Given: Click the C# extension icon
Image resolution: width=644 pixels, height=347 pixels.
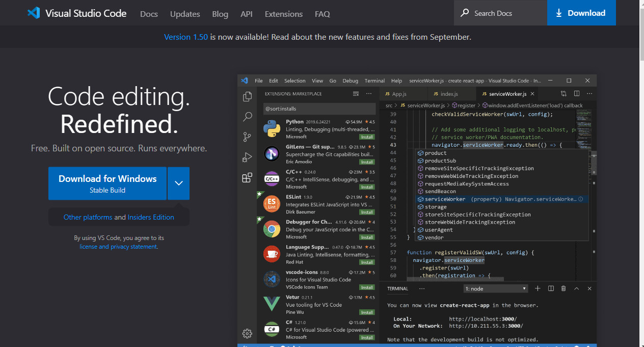Looking at the screenshot, I should pyautogui.click(x=272, y=329).
